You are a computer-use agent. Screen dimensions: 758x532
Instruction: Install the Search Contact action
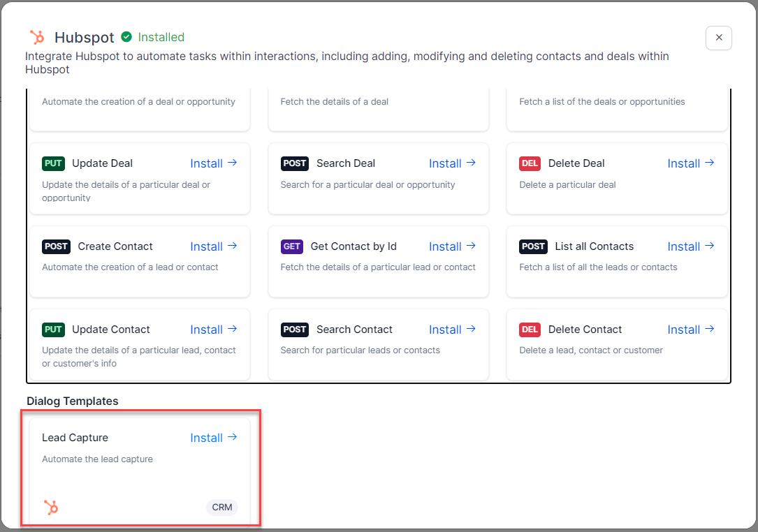coord(452,330)
